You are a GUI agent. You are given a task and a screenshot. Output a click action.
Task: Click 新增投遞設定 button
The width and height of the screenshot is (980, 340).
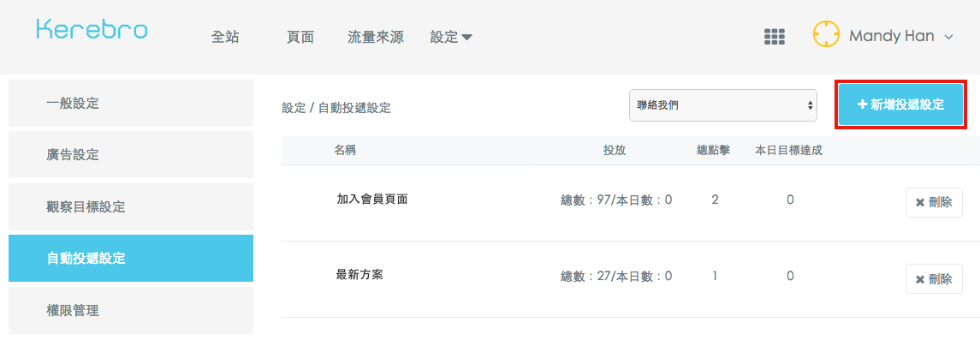click(x=900, y=105)
